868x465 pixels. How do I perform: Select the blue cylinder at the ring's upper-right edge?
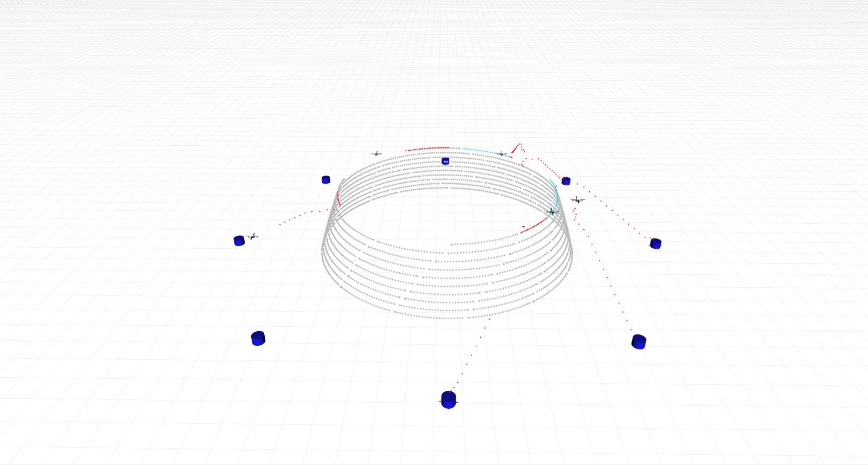click(566, 181)
